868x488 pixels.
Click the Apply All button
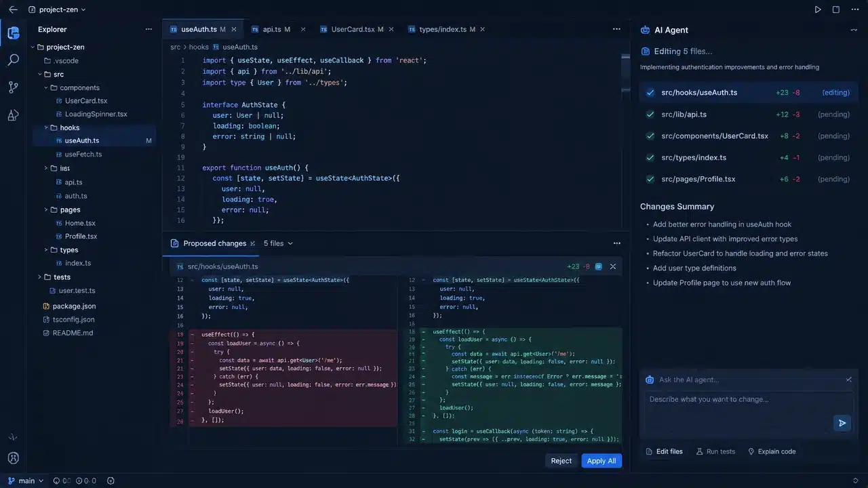coord(601,461)
